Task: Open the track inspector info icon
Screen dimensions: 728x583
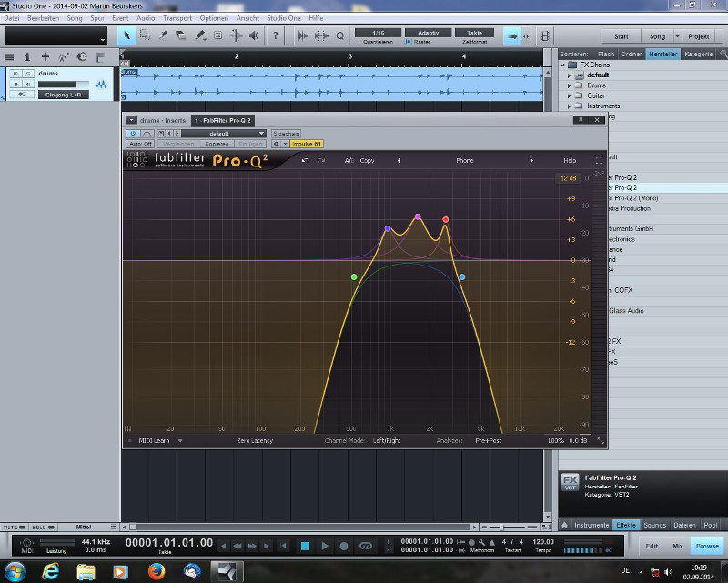Action: click(27, 57)
